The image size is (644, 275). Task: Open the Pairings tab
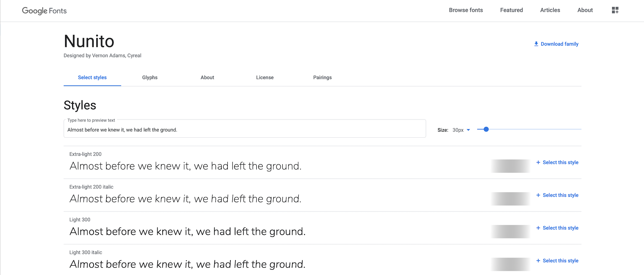tap(322, 77)
